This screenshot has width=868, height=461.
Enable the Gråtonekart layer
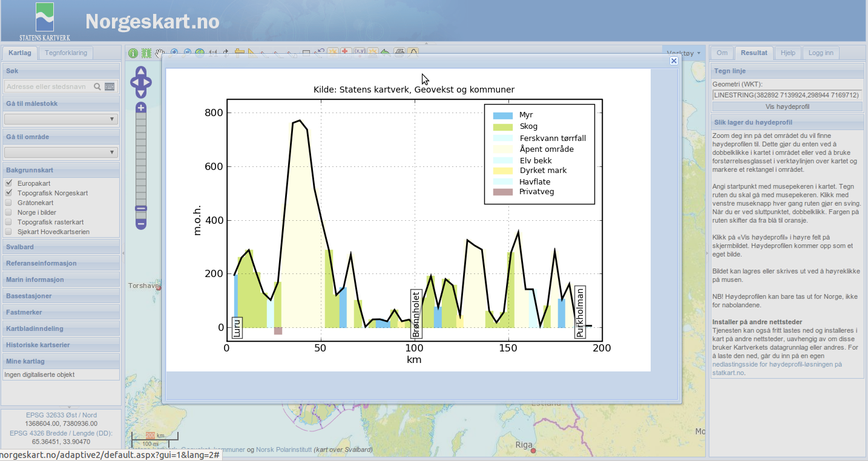(x=8, y=202)
